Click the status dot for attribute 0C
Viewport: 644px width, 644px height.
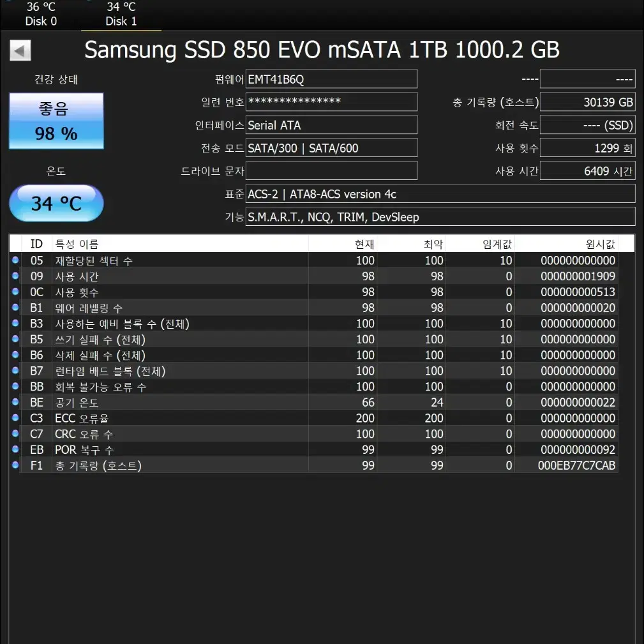(x=15, y=291)
